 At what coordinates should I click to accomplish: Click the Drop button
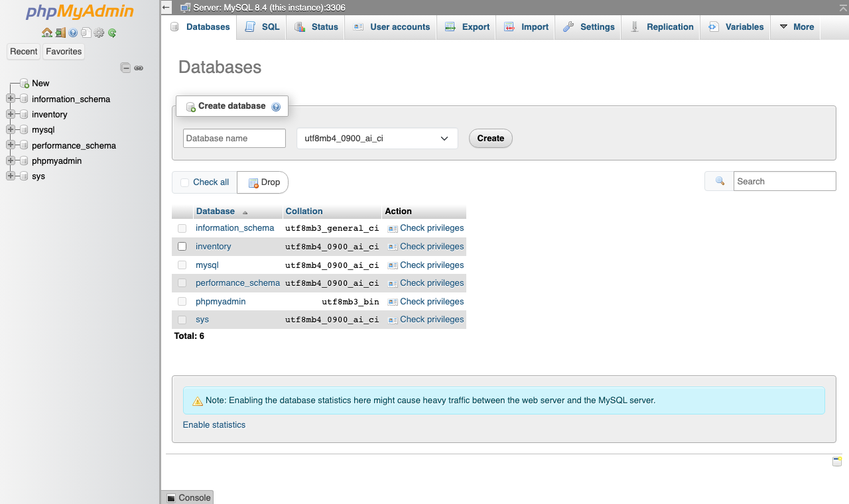coord(263,182)
